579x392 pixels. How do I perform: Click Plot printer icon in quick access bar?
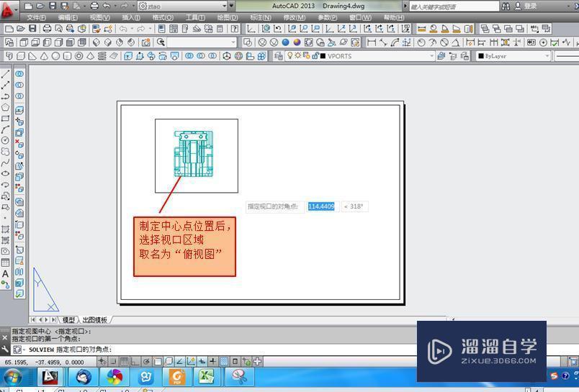point(94,6)
